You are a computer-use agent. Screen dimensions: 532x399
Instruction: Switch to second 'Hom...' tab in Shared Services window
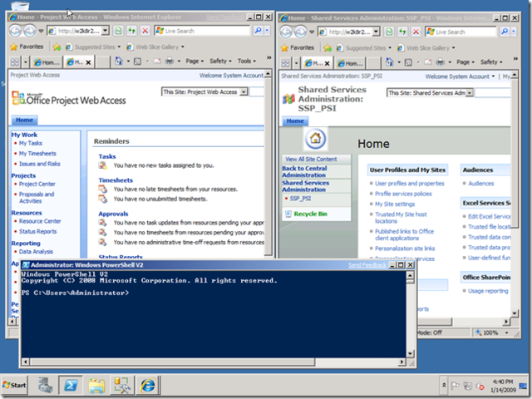tap(351, 63)
